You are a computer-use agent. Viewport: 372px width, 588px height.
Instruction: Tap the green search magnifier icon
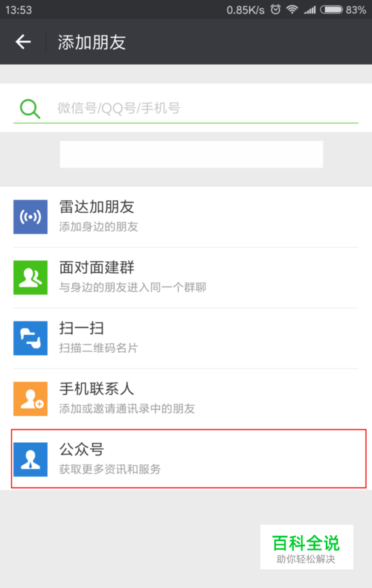point(30,109)
